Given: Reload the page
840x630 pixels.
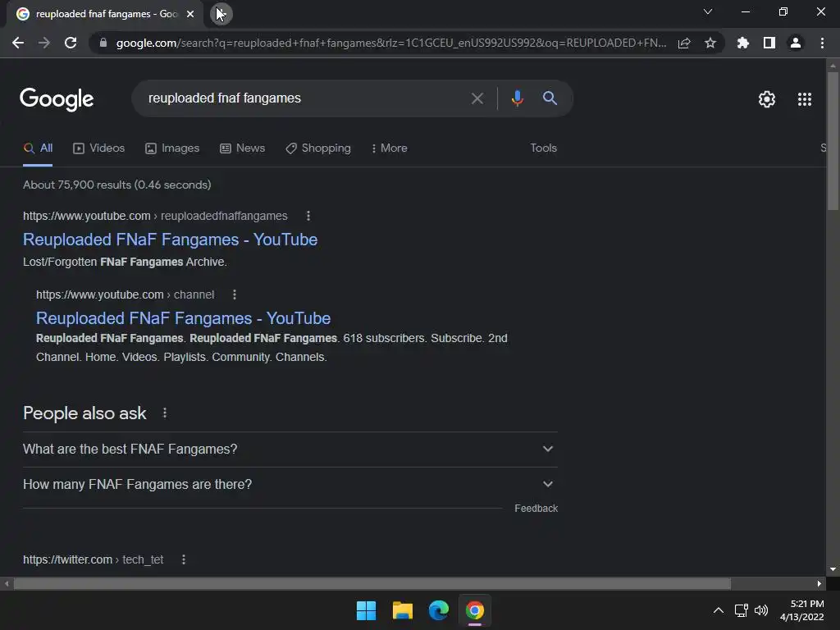Looking at the screenshot, I should 71,43.
